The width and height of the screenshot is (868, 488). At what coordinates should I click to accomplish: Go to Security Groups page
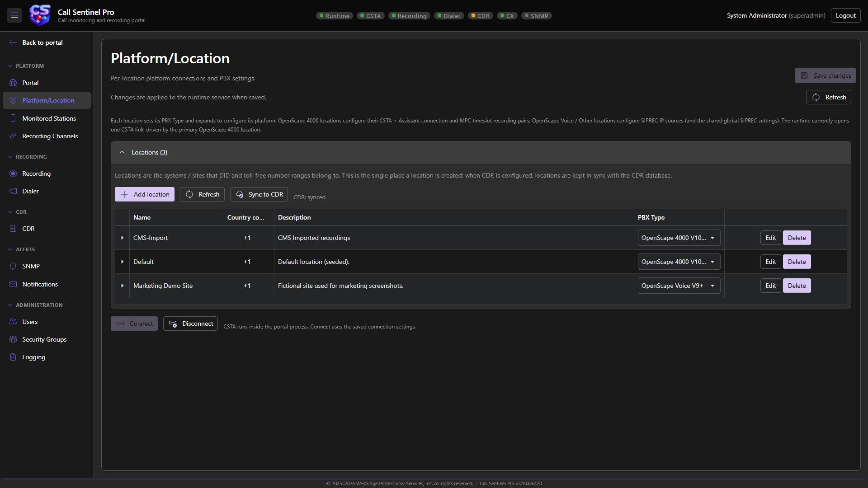47,339
